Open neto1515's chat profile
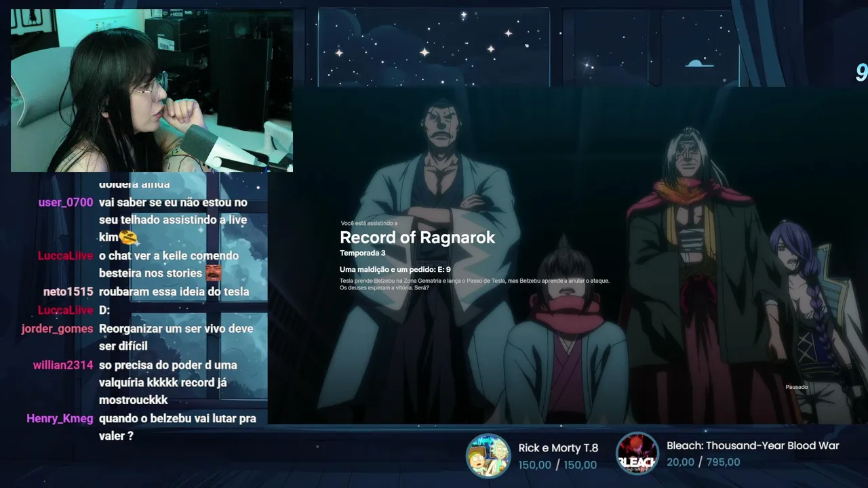The image size is (868, 488). pos(68,291)
